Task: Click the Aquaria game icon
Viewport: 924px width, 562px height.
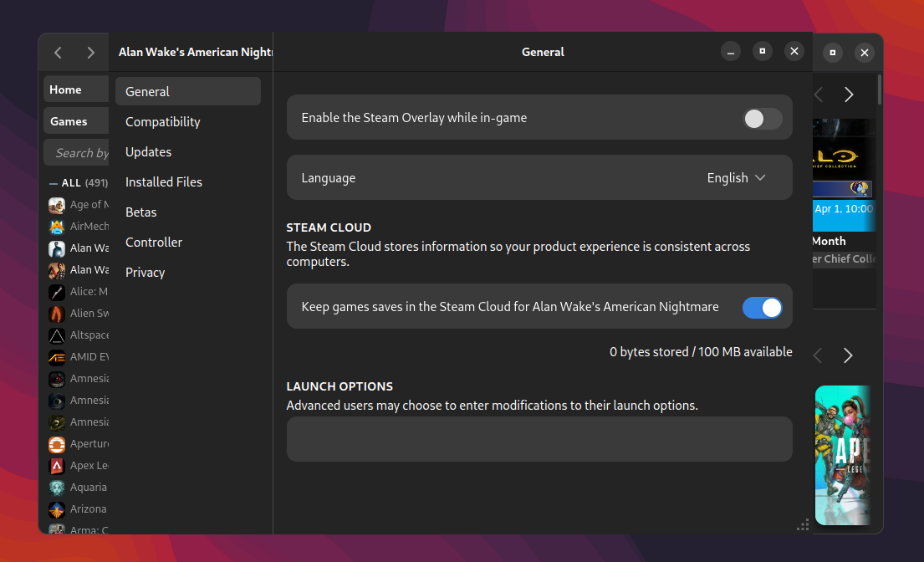Action: click(x=57, y=488)
